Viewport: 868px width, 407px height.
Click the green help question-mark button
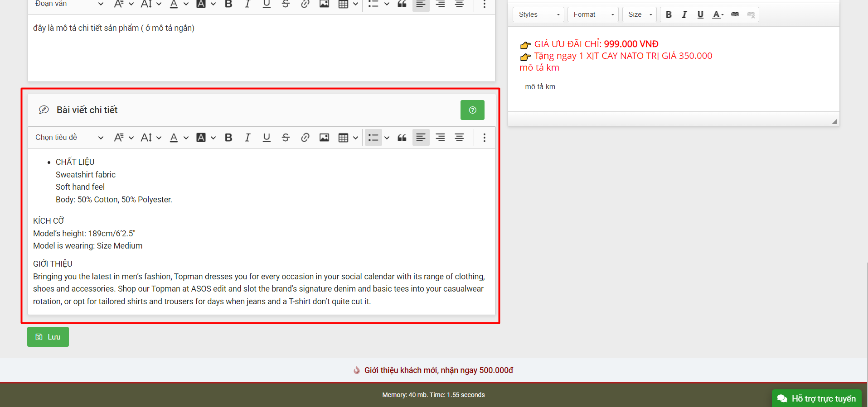tap(472, 110)
